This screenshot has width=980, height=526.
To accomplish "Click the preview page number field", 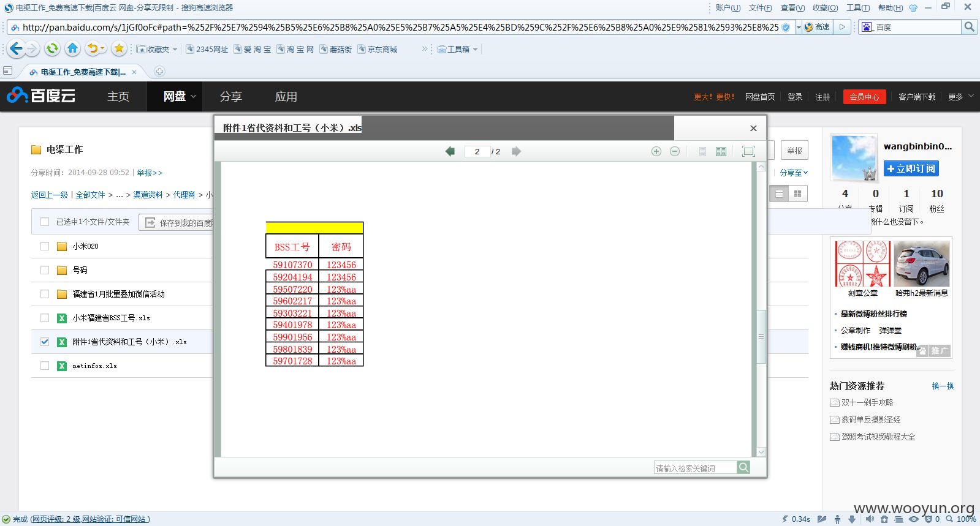I will pos(477,151).
